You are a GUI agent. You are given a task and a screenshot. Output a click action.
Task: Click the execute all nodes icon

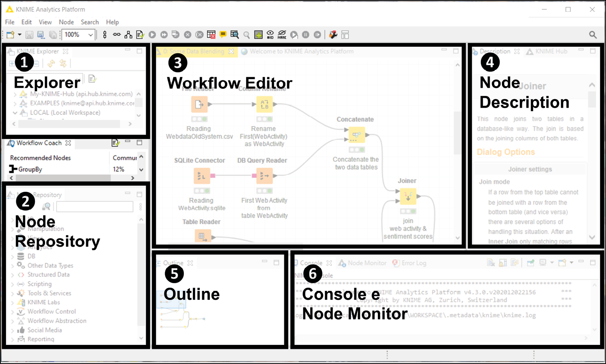tap(164, 35)
